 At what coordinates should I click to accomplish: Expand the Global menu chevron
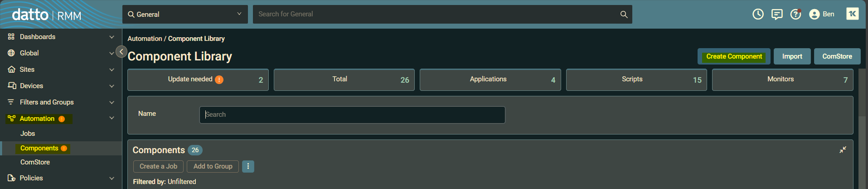pos(112,53)
